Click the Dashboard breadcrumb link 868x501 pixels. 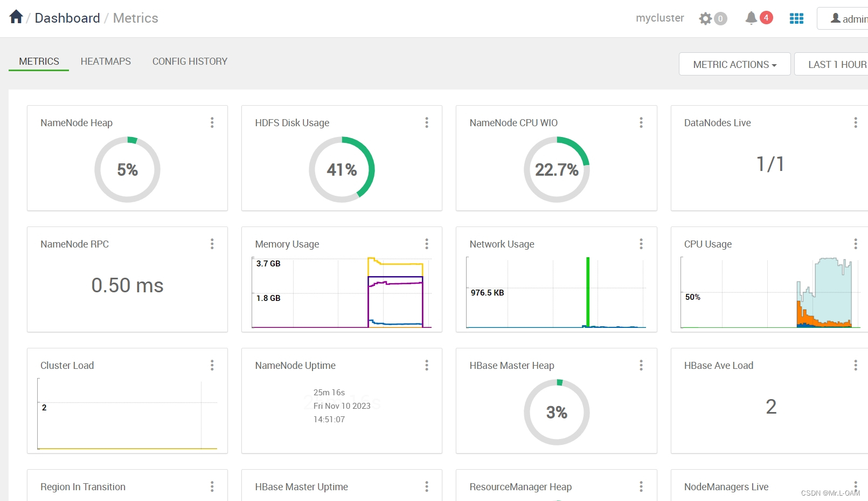click(x=67, y=18)
